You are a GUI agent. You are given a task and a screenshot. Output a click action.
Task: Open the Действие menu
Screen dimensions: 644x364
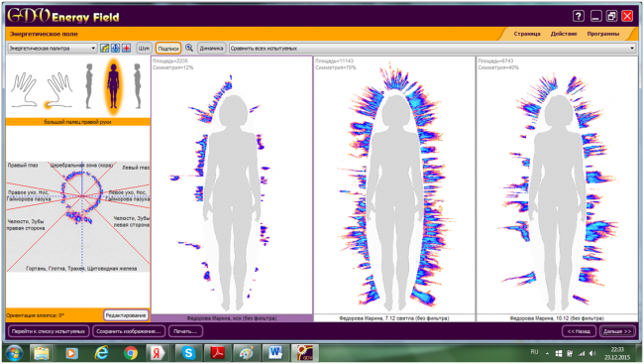click(x=564, y=34)
